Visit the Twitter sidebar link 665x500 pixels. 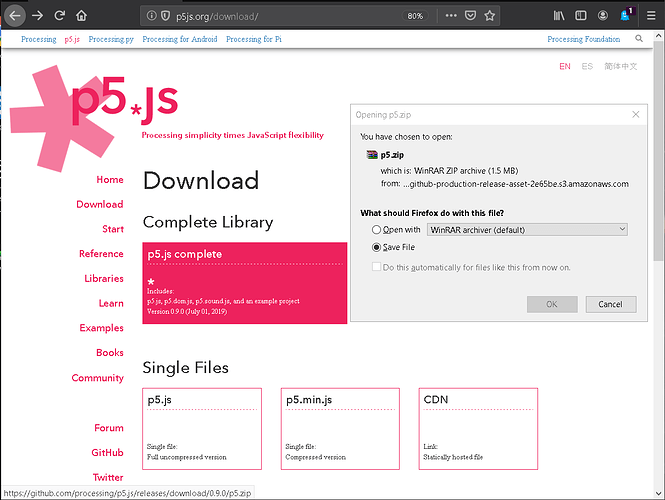coord(108,477)
